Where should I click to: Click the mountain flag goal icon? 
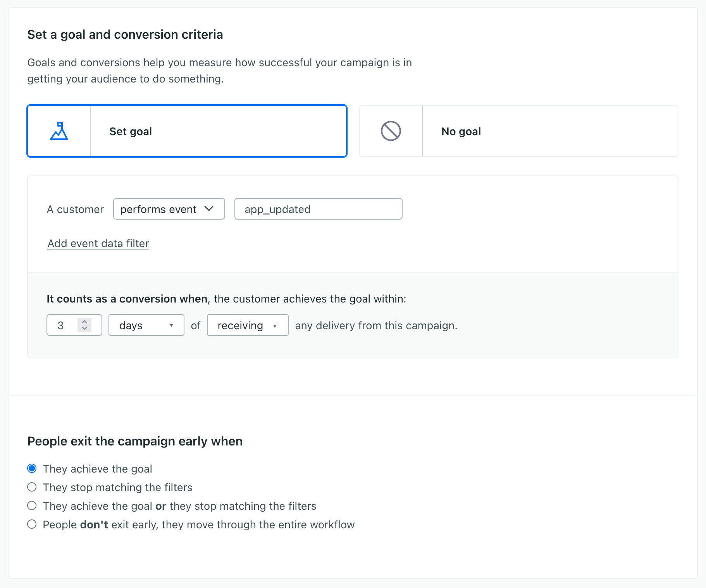[59, 131]
